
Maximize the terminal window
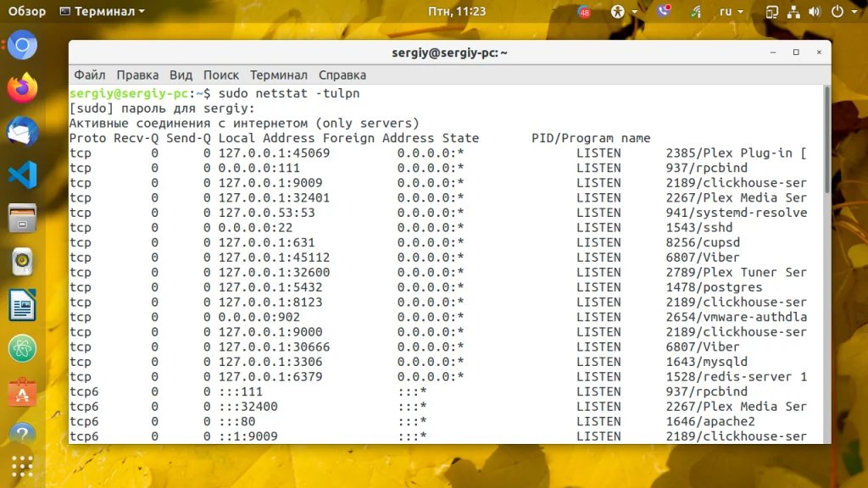(796, 52)
